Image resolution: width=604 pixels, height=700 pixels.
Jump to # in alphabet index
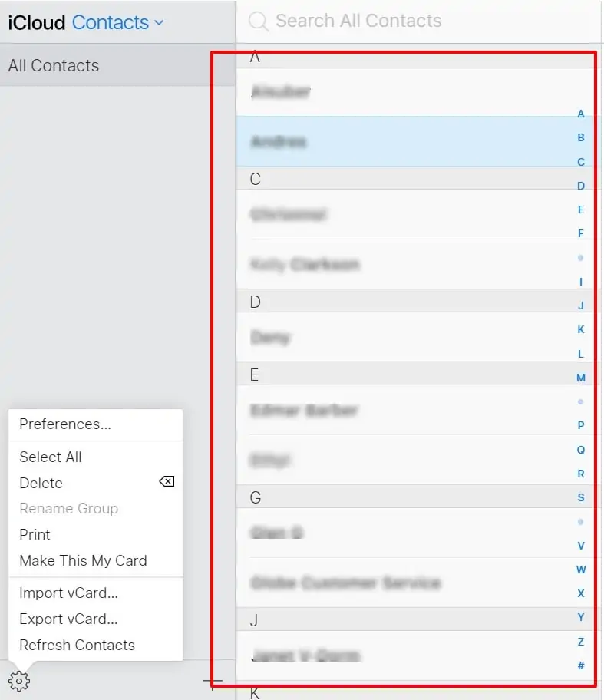[x=581, y=665]
